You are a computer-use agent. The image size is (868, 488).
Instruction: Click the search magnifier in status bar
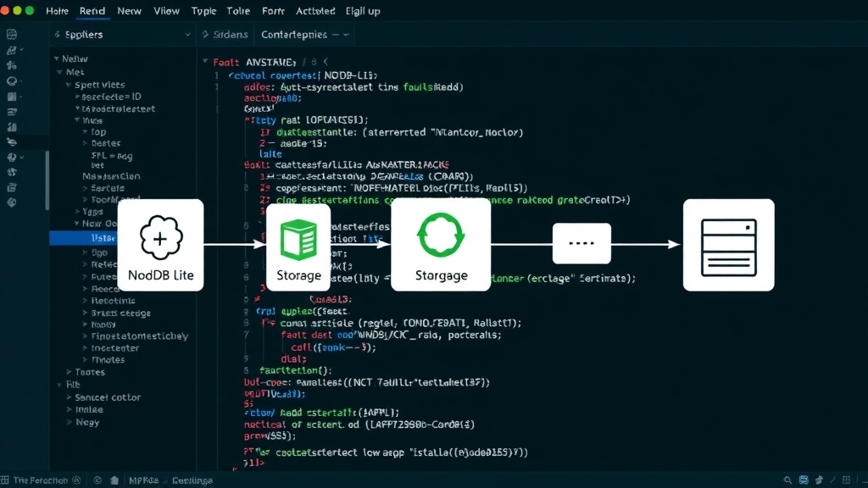tap(787, 480)
